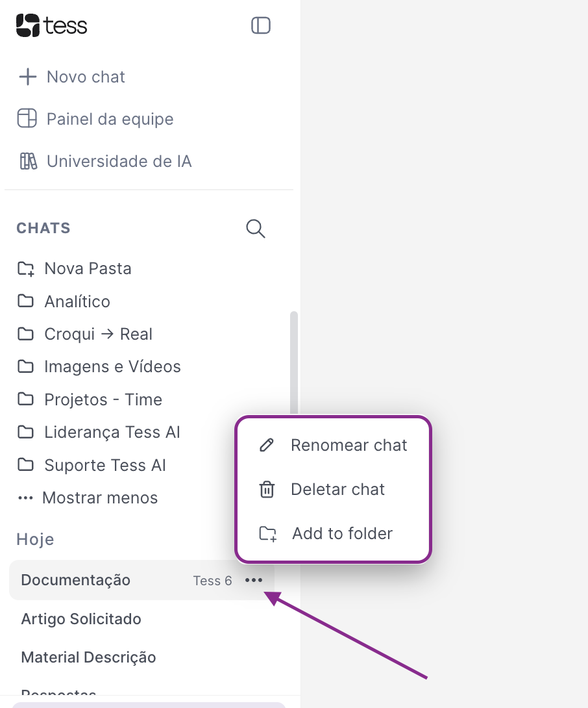
Task: Open search with the magnifying glass icon
Action: coord(254,229)
